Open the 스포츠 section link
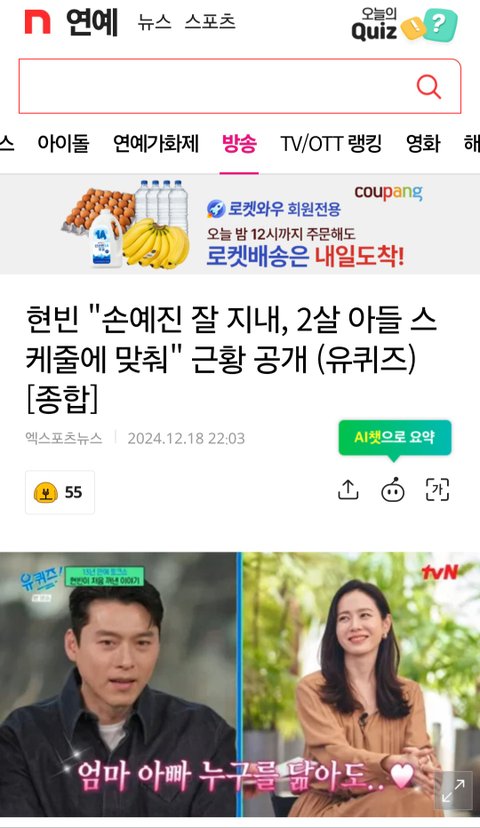This screenshot has height=828, width=480. (210, 22)
